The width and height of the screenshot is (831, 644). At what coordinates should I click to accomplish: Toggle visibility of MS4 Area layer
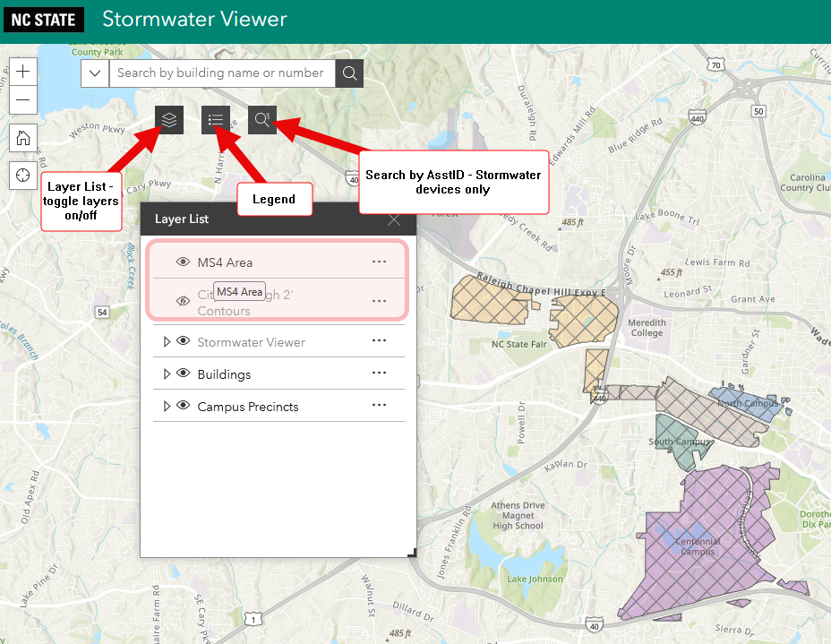[183, 262]
